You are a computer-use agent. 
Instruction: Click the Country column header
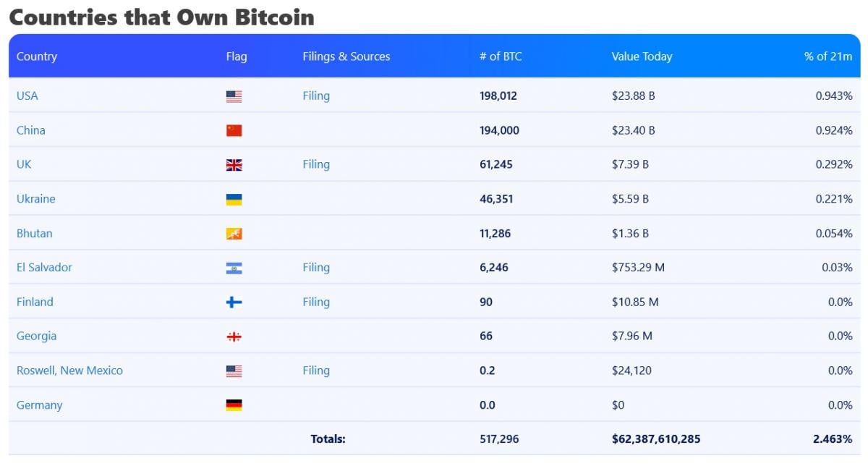coord(37,56)
